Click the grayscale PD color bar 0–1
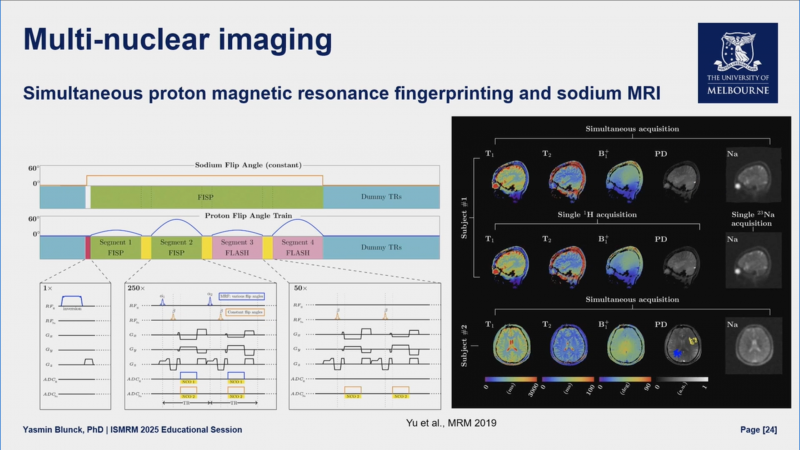The image size is (800, 450). tap(682, 380)
